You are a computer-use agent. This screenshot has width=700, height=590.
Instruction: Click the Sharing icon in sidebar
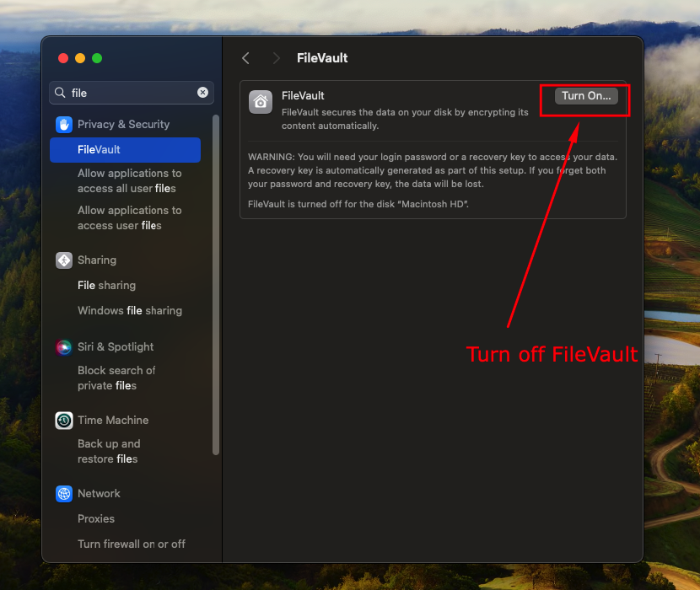pos(64,260)
